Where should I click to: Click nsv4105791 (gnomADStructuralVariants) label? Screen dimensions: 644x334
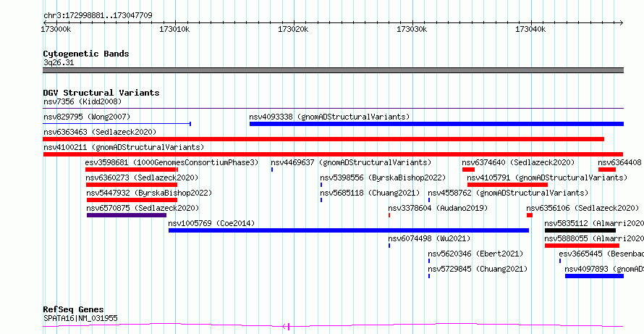[548, 178]
